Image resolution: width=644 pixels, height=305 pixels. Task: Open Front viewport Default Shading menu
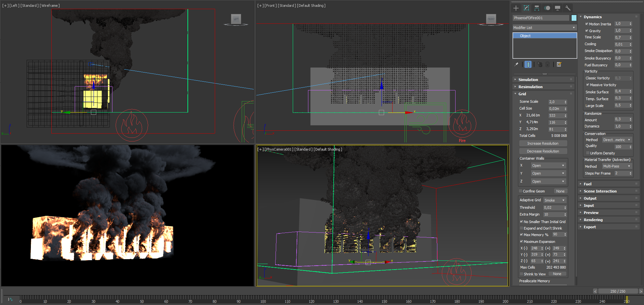pyautogui.click(x=311, y=6)
